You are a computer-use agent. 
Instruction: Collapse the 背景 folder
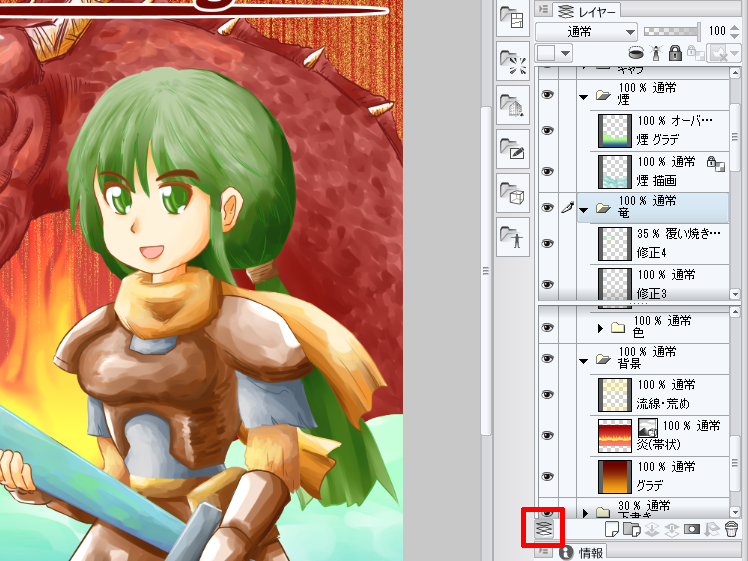[x=583, y=361]
